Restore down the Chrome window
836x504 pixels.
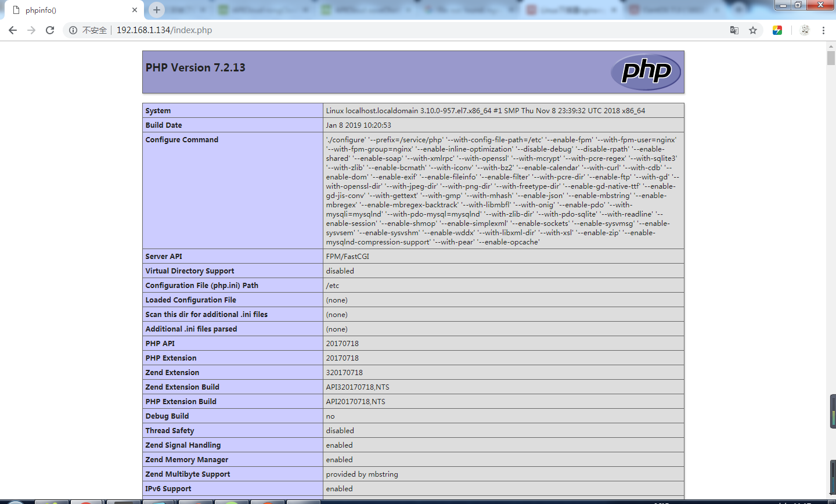[798, 5]
